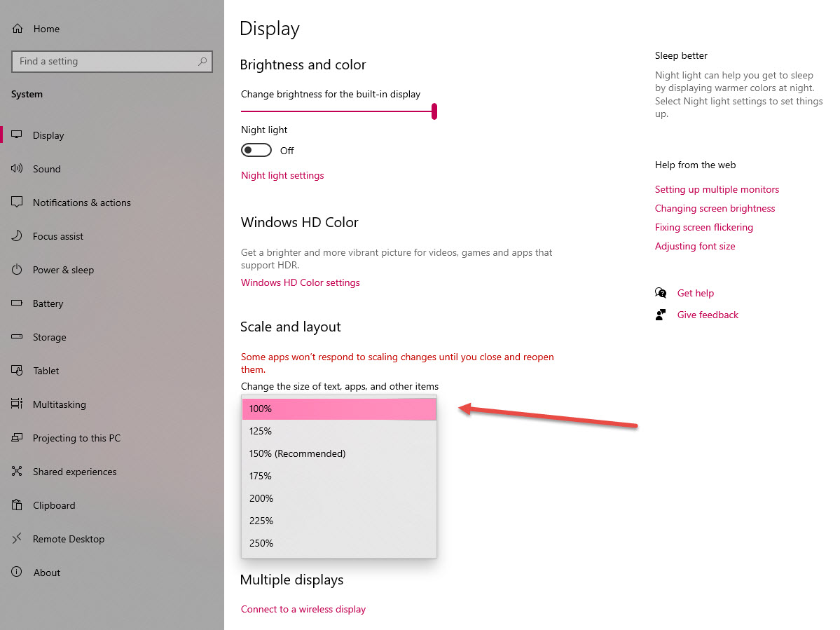Go to the Home settings page

coord(112,29)
